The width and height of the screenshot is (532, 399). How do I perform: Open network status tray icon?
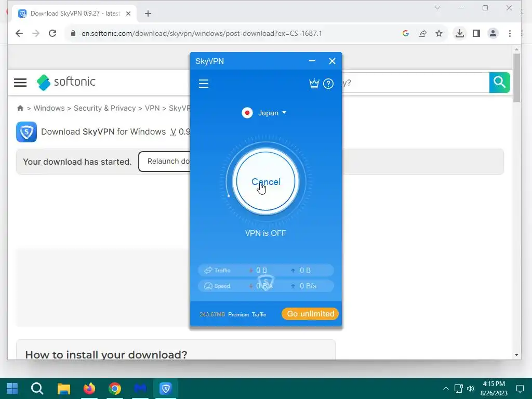point(459,389)
